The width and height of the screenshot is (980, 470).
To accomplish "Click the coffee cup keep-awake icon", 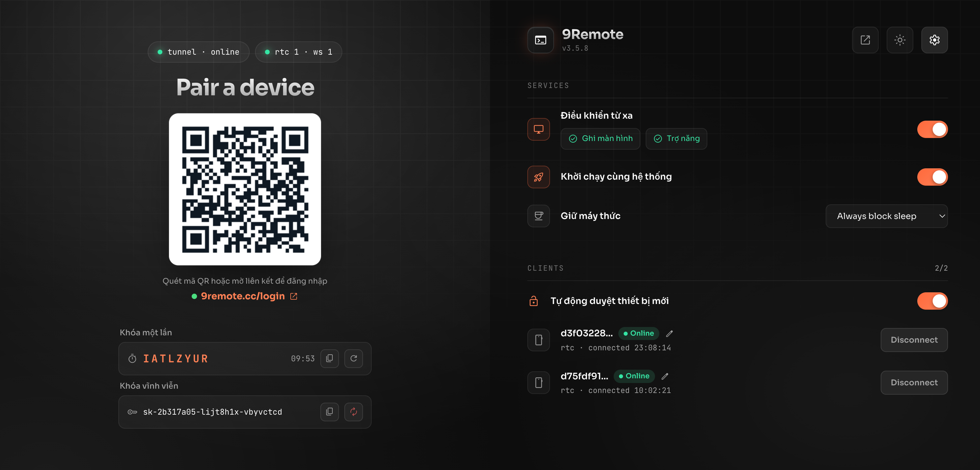I will pyautogui.click(x=538, y=216).
